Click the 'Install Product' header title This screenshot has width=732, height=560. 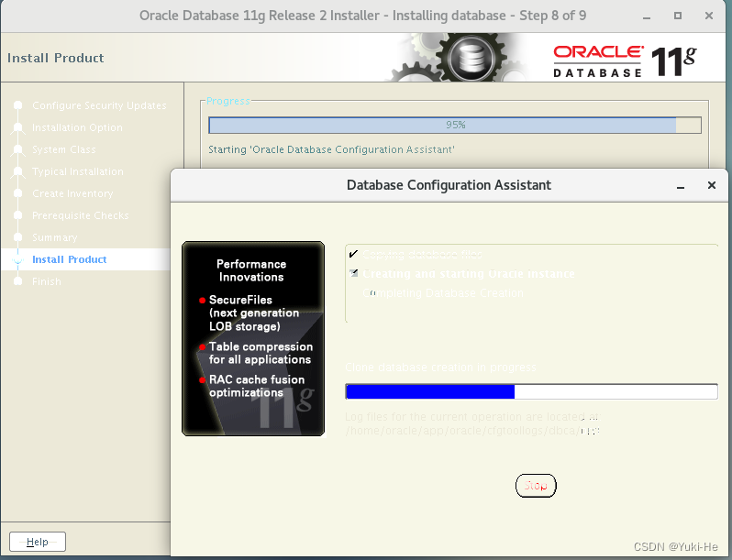[x=56, y=58]
